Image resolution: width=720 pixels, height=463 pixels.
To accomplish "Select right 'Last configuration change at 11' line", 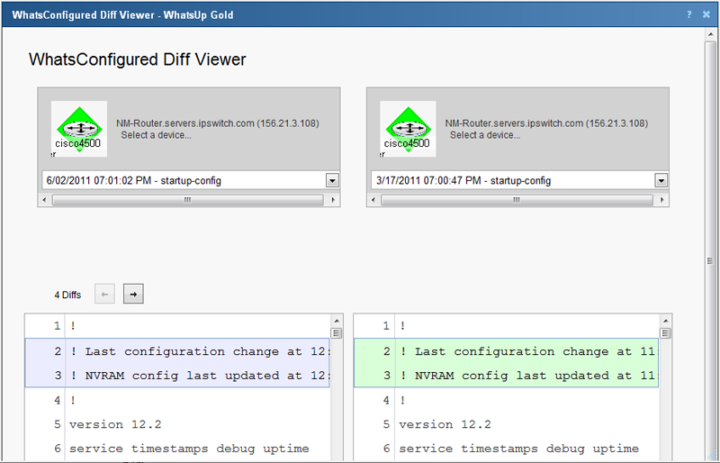I will coord(506,351).
